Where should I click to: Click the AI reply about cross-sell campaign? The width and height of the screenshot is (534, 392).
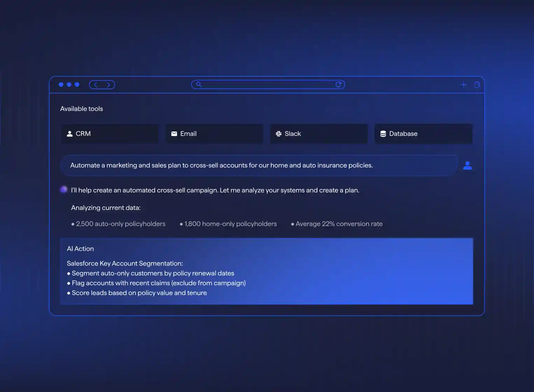215,190
